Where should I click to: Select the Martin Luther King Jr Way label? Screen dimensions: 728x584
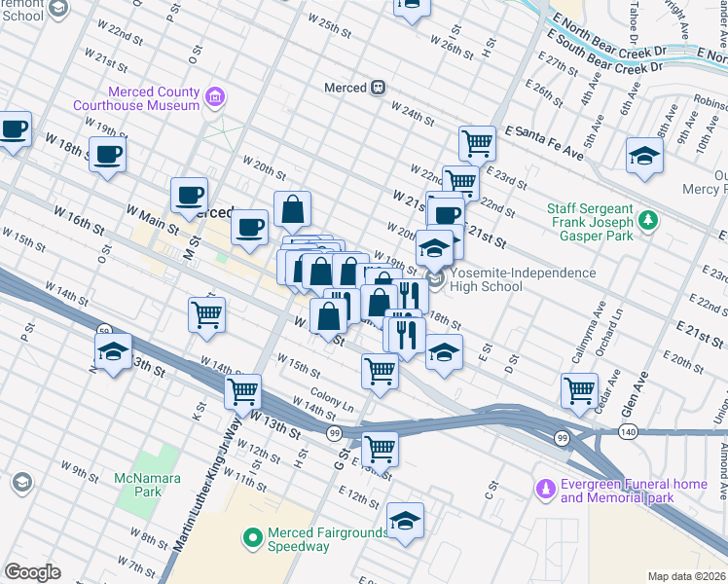[207, 484]
